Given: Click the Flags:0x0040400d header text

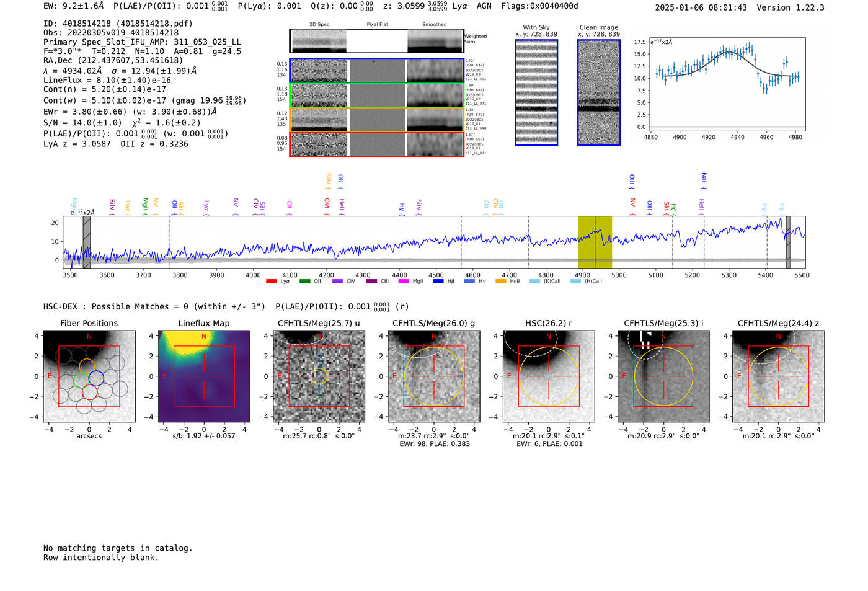Looking at the screenshot, I should point(539,6).
